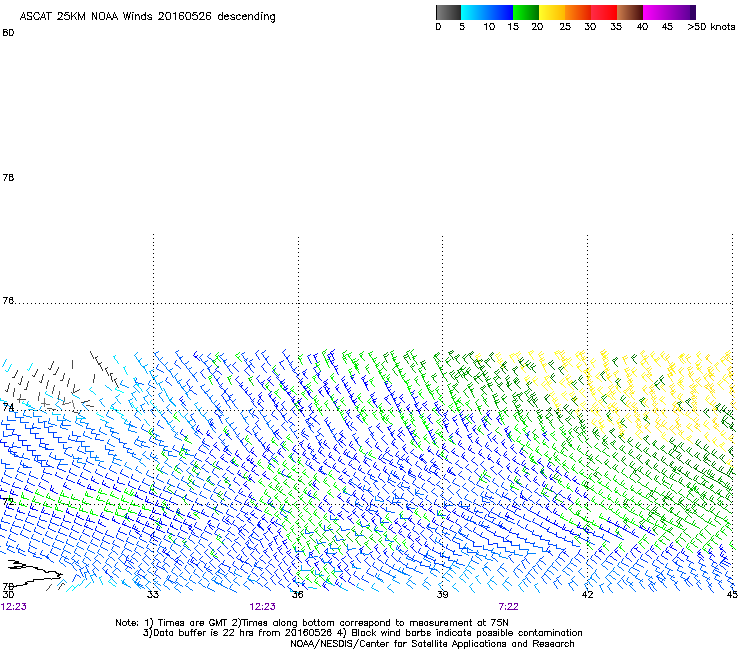Click the longitude 33 axis label
Screen dimensions: 740x650
(x=152, y=595)
